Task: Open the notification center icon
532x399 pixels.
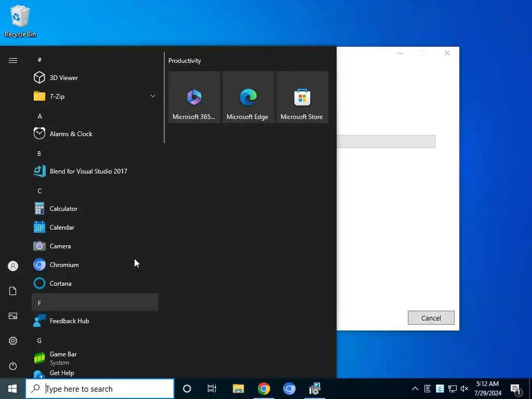Action: [516, 389]
